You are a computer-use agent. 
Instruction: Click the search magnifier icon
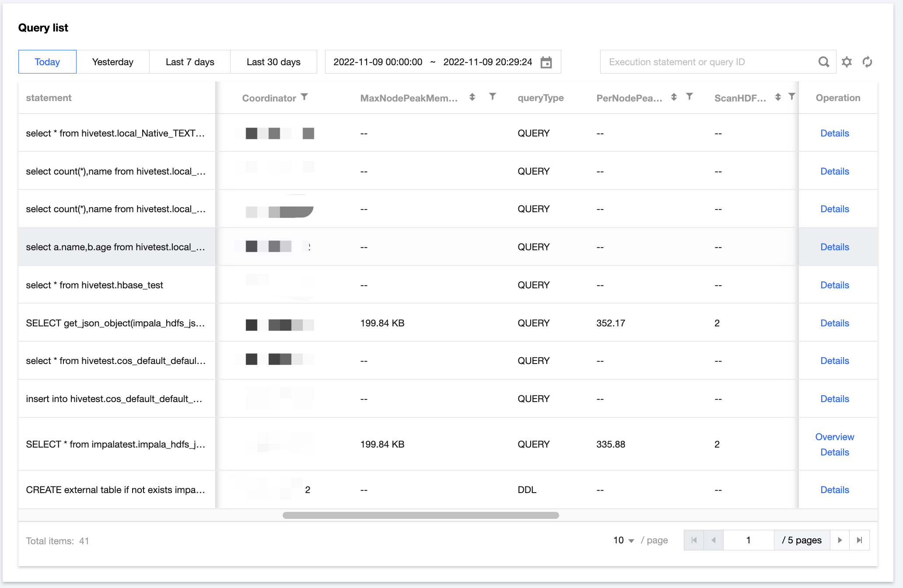[823, 62]
